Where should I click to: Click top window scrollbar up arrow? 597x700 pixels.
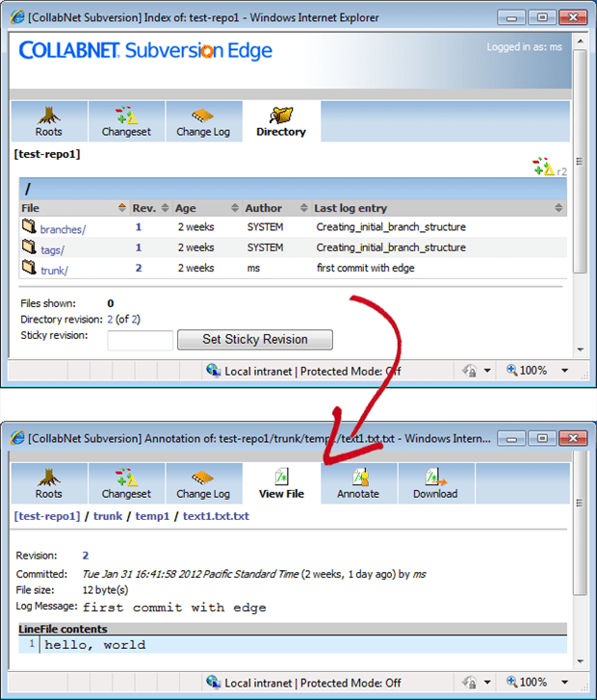point(580,41)
